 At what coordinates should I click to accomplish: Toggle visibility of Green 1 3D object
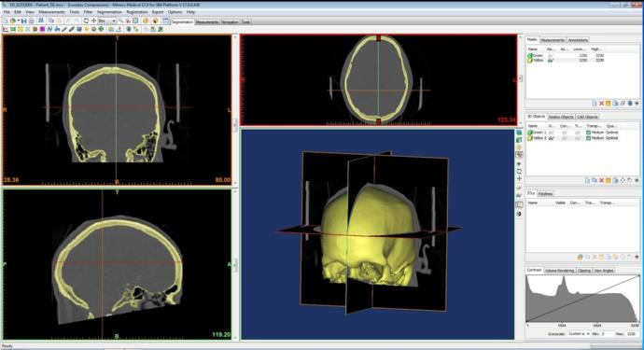551,133
